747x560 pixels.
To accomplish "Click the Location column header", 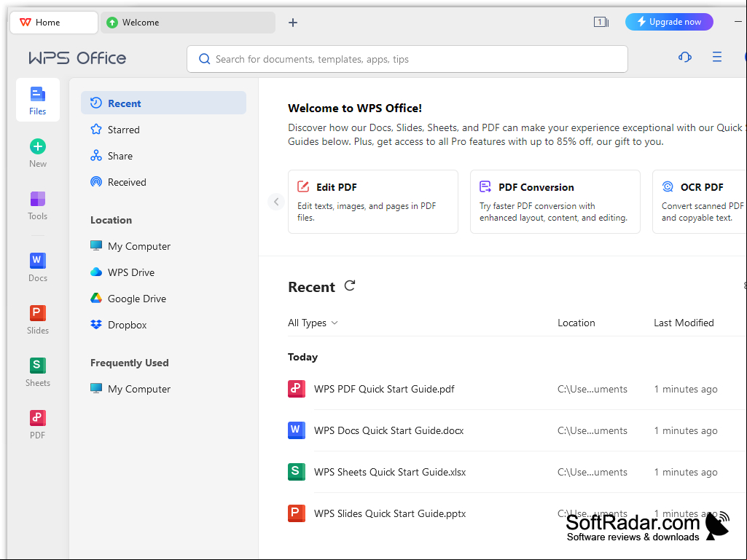I will coord(576,323).
